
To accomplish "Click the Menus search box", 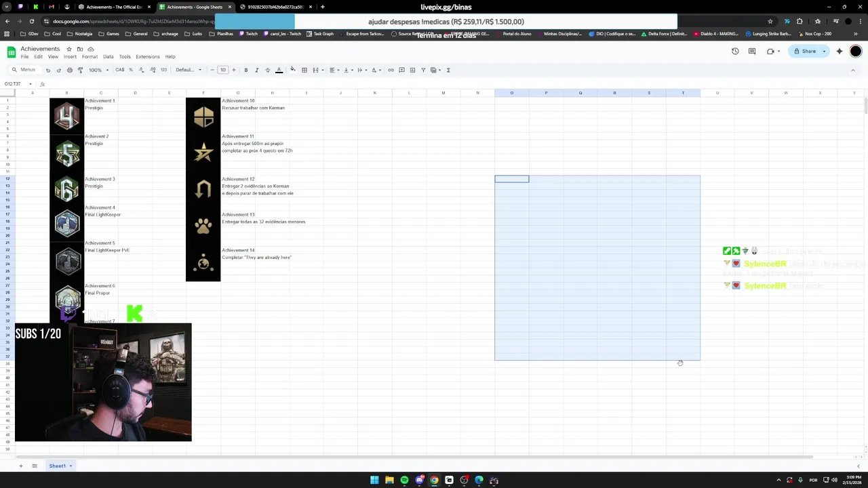I will coord(24,70).
